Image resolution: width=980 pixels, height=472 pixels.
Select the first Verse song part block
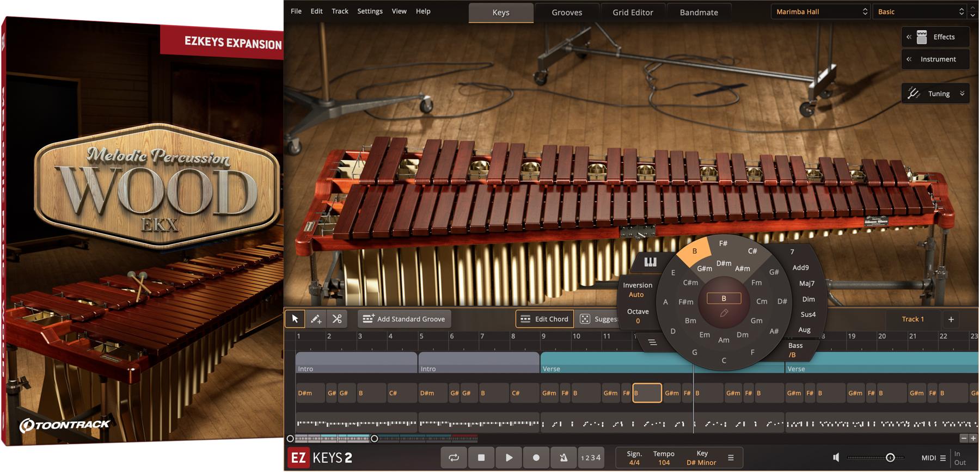coord(661,363)
